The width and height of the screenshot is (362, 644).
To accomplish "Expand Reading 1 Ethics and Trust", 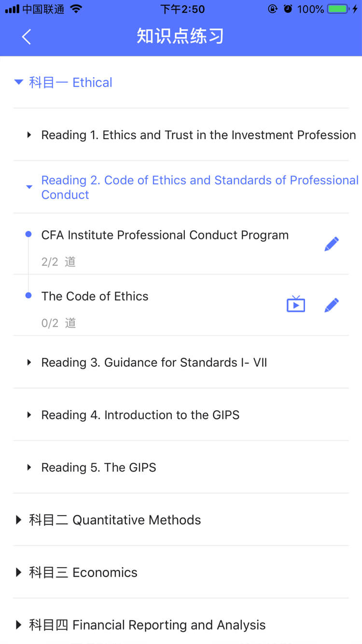I will (x=181, y=135).
